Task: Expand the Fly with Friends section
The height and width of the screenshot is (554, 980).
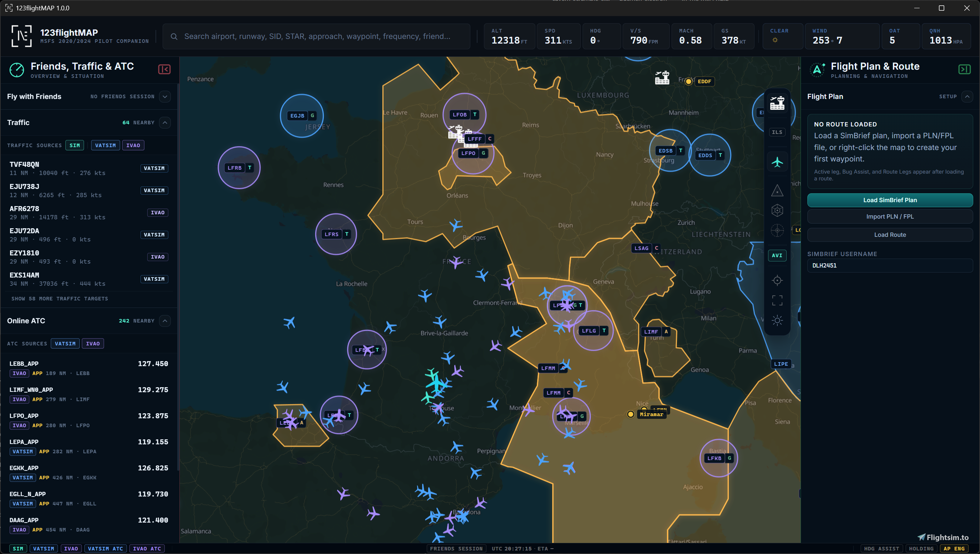Action: click(165, 97)
